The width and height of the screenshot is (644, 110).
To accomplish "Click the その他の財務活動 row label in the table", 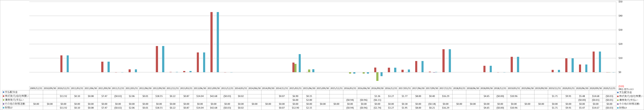I will coord(15,104).
